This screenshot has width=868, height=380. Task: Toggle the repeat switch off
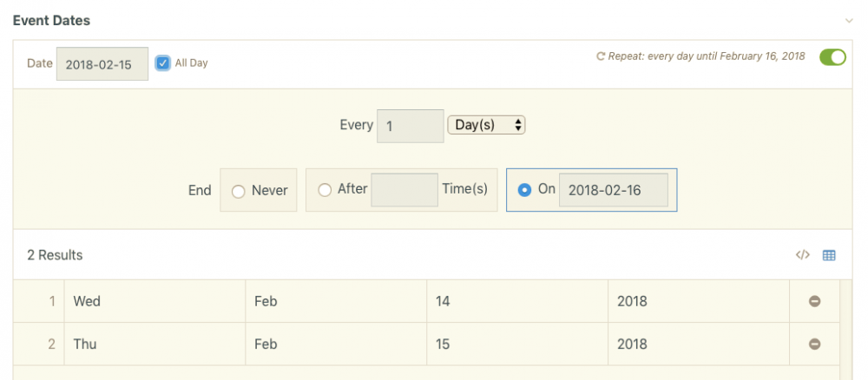coord(832,56)
